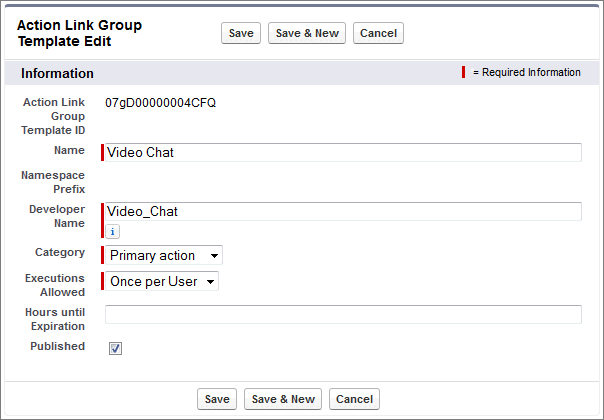
Task: Open the Category dropdown showing Primary action
Action: (x=164, y=255)
